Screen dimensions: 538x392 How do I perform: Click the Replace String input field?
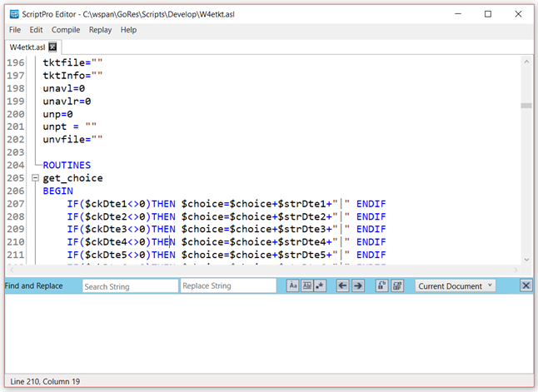click(227, 285)
